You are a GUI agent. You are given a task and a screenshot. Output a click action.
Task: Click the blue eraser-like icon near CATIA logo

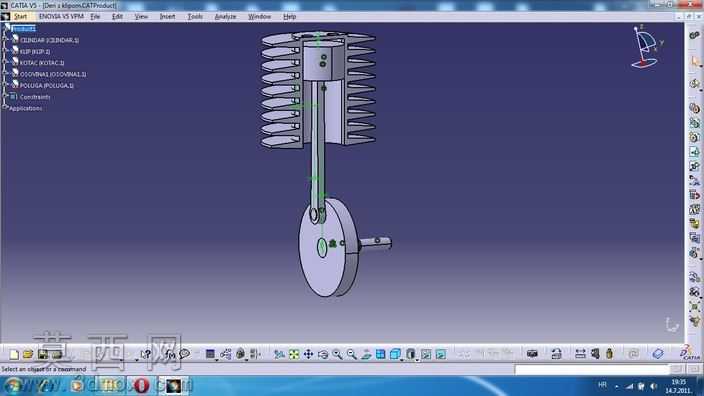(658, 354)
